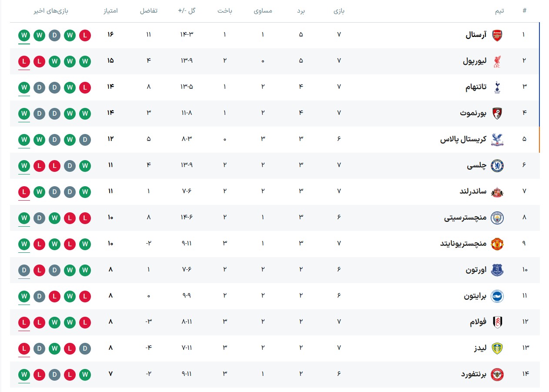This screenshot has width=549, height=392.
Task: Click the Everton club badge
Action: pos(497,270)
